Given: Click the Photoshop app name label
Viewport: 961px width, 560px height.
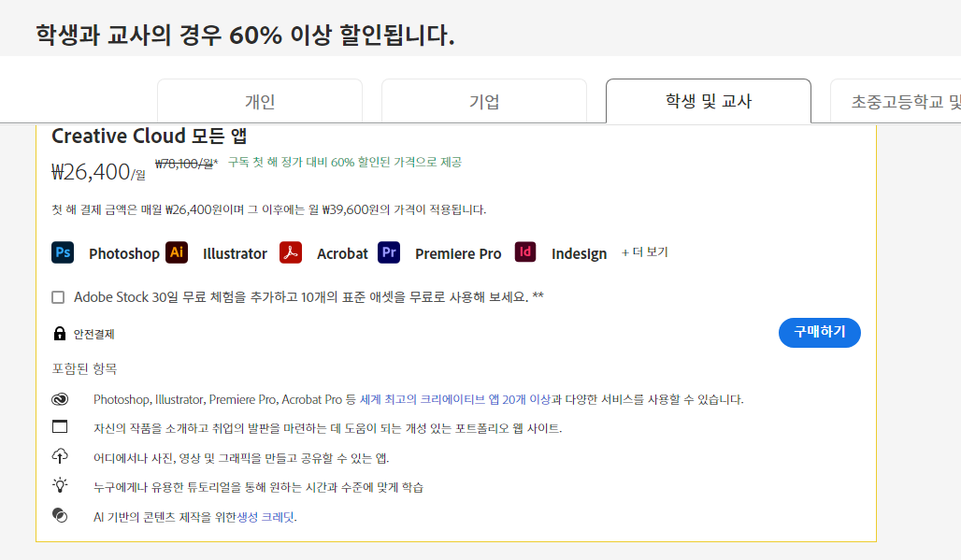Looking at the screenshot, I should coord(123,253).
